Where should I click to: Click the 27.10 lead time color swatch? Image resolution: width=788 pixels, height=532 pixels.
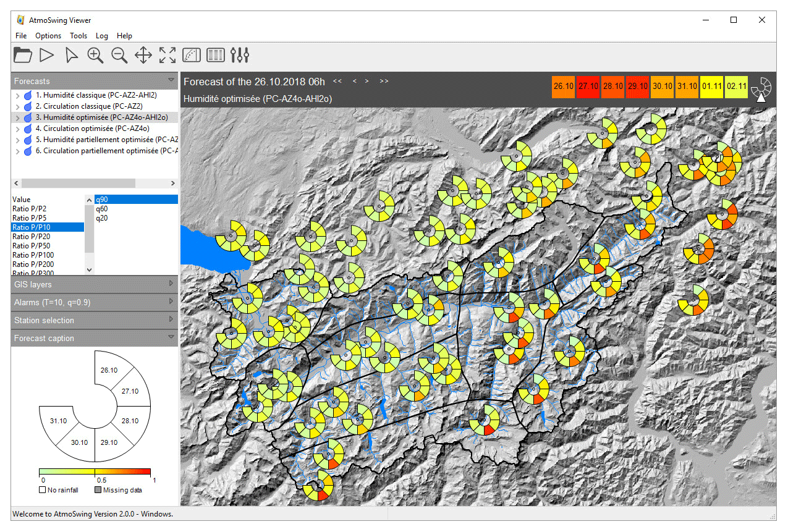[x=588, y=87]
